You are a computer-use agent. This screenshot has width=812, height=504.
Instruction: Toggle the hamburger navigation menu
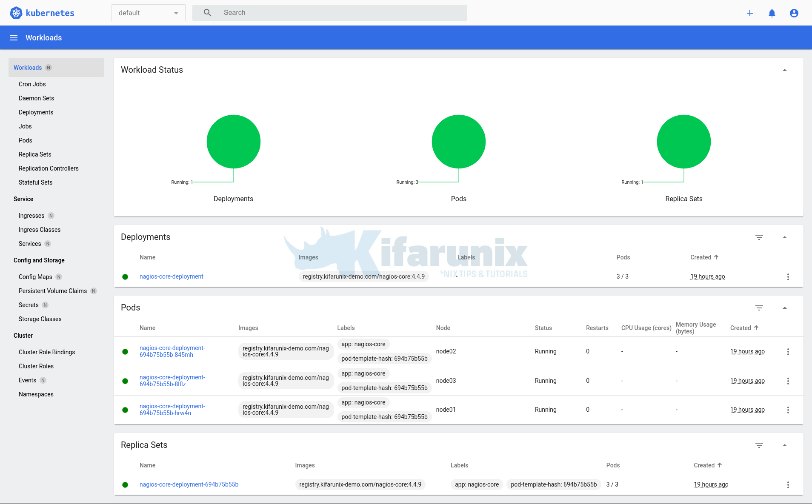point(14,38)
